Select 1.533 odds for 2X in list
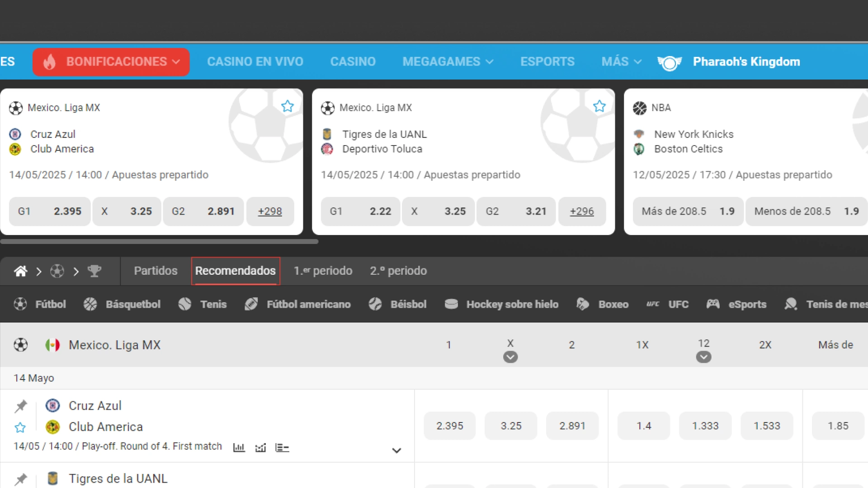The height and width of the screenshot is (488, 868). (767, 426)
